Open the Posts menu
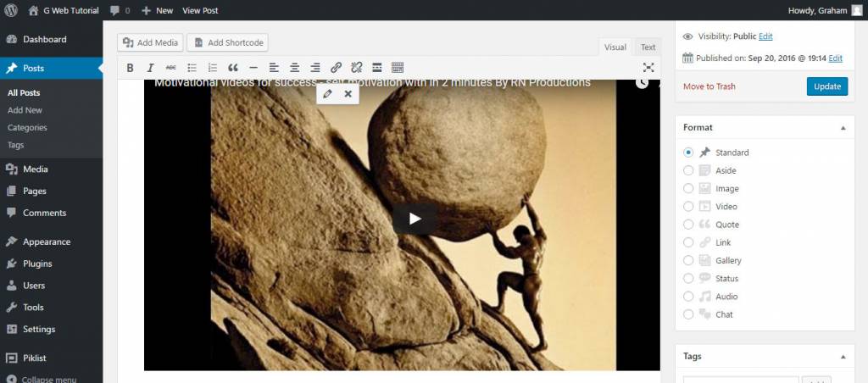 tap(51, 68)
